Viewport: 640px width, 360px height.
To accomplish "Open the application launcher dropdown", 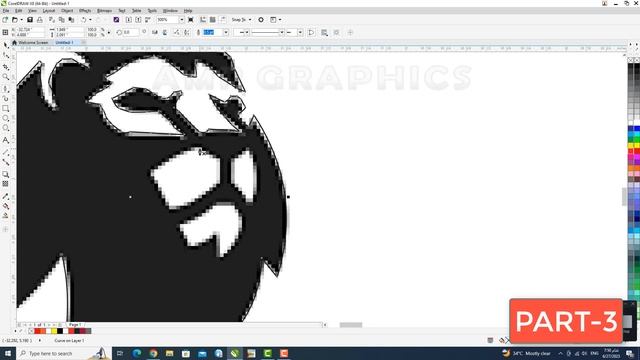I will click(x=275, y=20).
